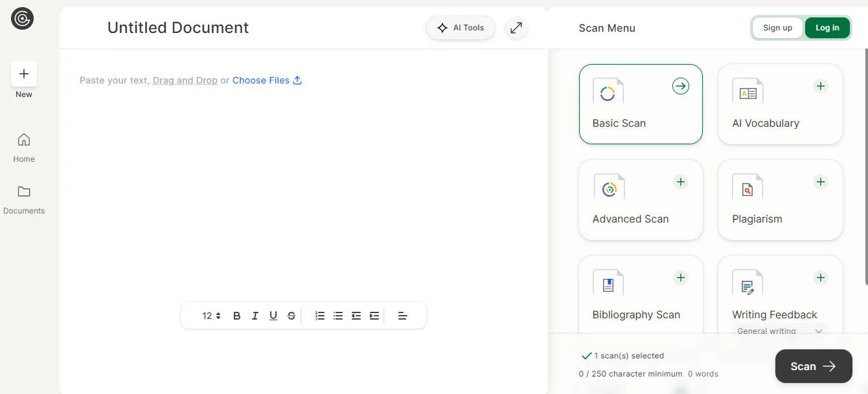Enable underline formatting
Viewport: 868px width, 394px height.
[x=273, y=315]
